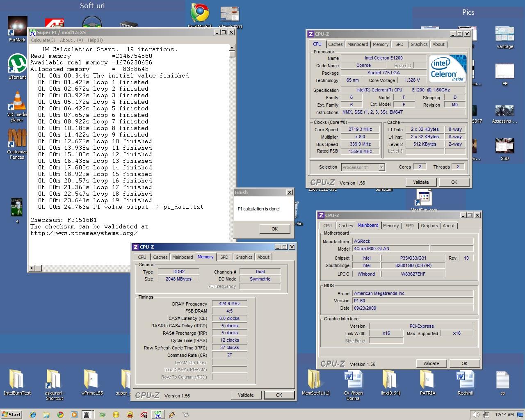Open the Processor #1 selection dropdown

(x=363, y=167)
